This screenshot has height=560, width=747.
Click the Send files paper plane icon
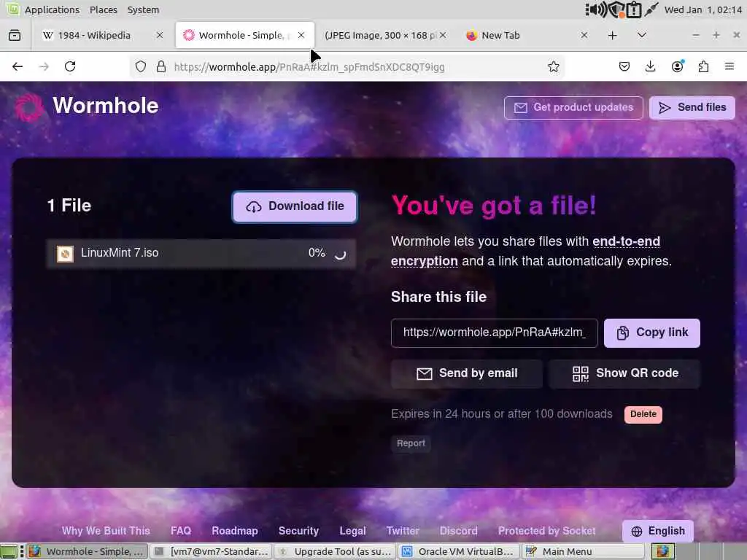(665, 108)
